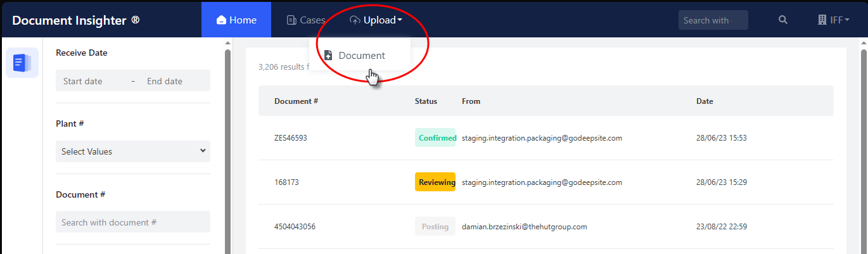This screenshot has height=254, width=868.
Task: Focus the Search with document # field
Action: coord(133,222)
